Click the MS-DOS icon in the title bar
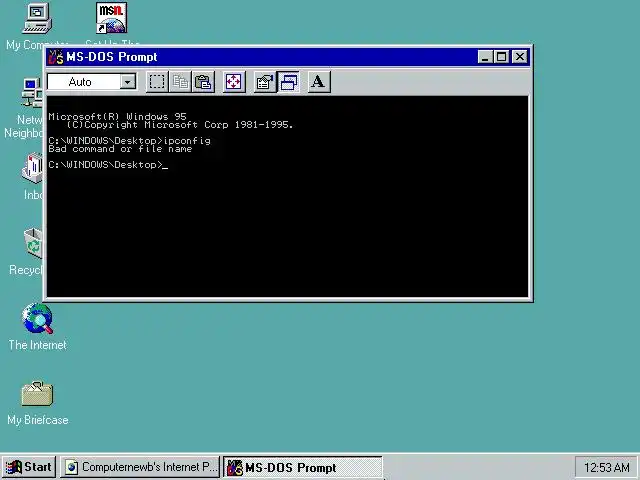This screenshot has width=640, height=480. click(x=56, y=57)
